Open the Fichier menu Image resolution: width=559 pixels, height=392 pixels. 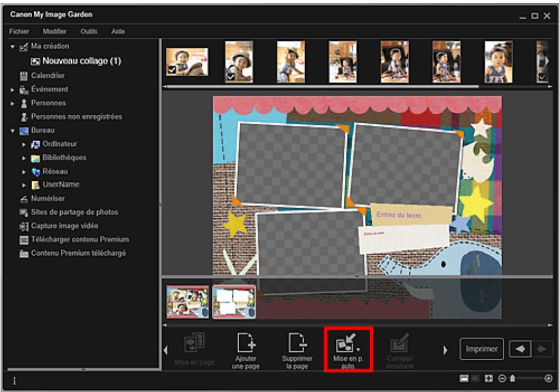18,32
